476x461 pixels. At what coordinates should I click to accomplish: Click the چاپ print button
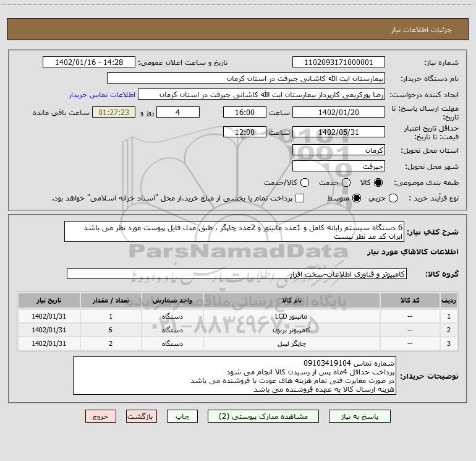point(182,416)
